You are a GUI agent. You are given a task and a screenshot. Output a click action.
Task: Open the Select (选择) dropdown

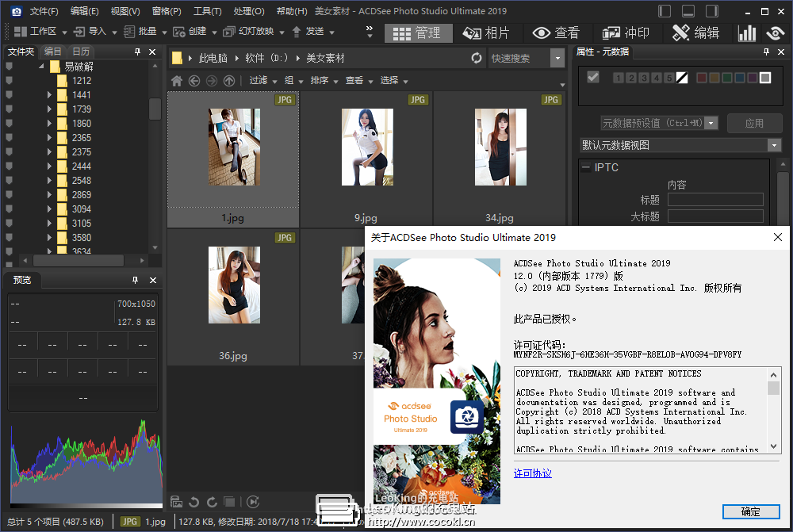click(x=394, y=80)
